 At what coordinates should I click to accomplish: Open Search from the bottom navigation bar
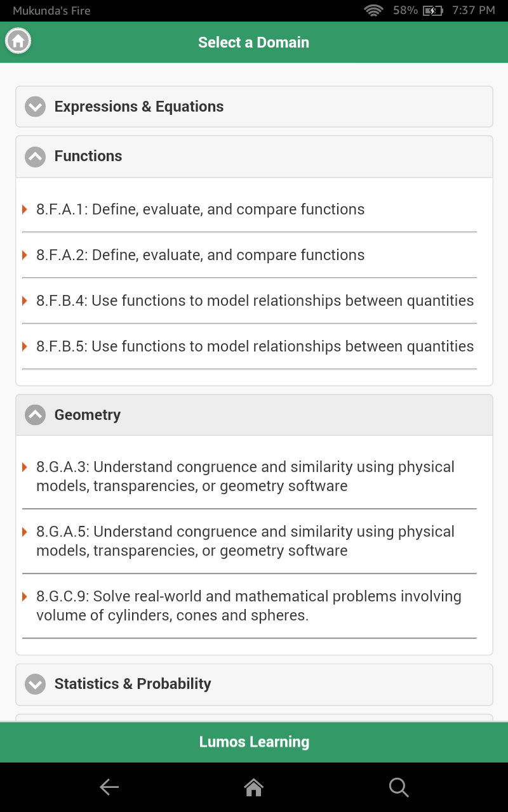tap(399, 787)
